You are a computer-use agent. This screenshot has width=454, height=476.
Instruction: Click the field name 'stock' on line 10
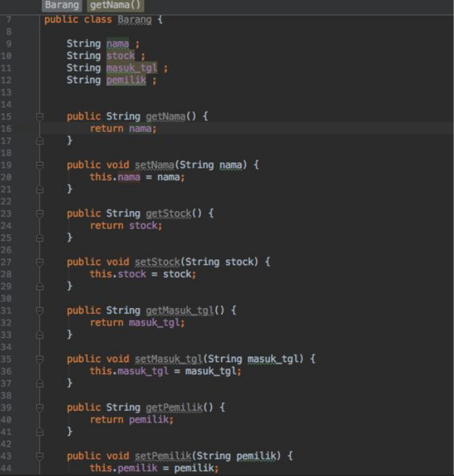pyautogui.click(x=121, y=56)
